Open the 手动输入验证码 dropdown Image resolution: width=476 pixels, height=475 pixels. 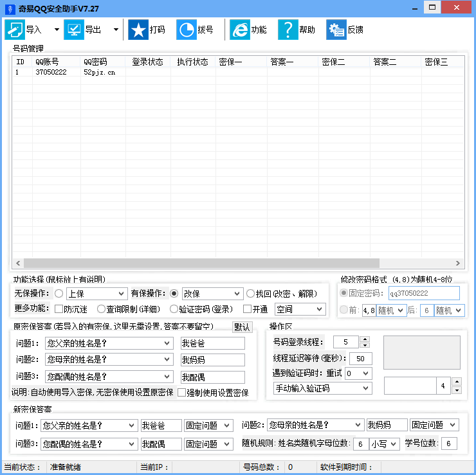(322, 388)
